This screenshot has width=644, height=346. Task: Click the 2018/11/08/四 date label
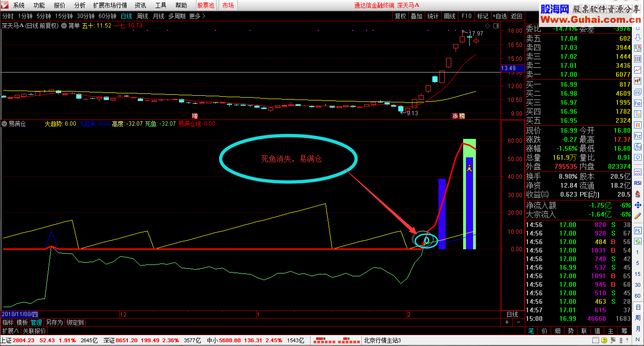[19, 314]
